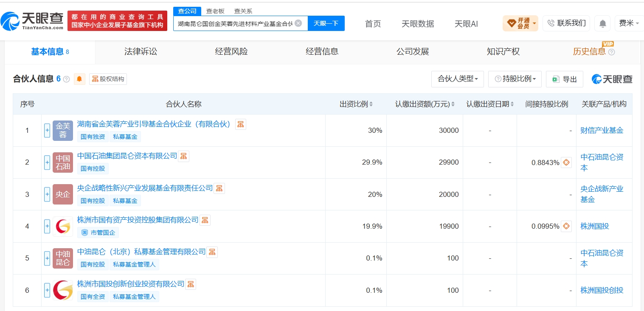This screenshot has height=311, width=644.
Task: Click help question icon next to 历史信息
Action: click(x=611, y=52)
